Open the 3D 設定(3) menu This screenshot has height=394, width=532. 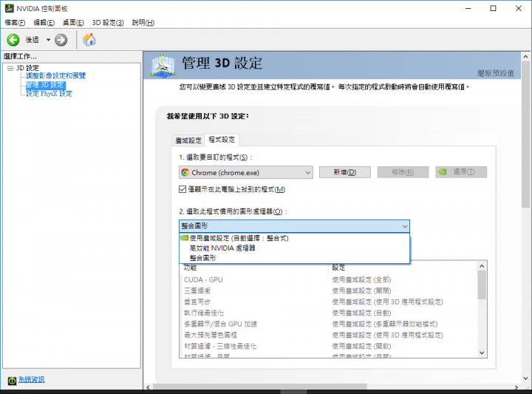pos(108,23)
